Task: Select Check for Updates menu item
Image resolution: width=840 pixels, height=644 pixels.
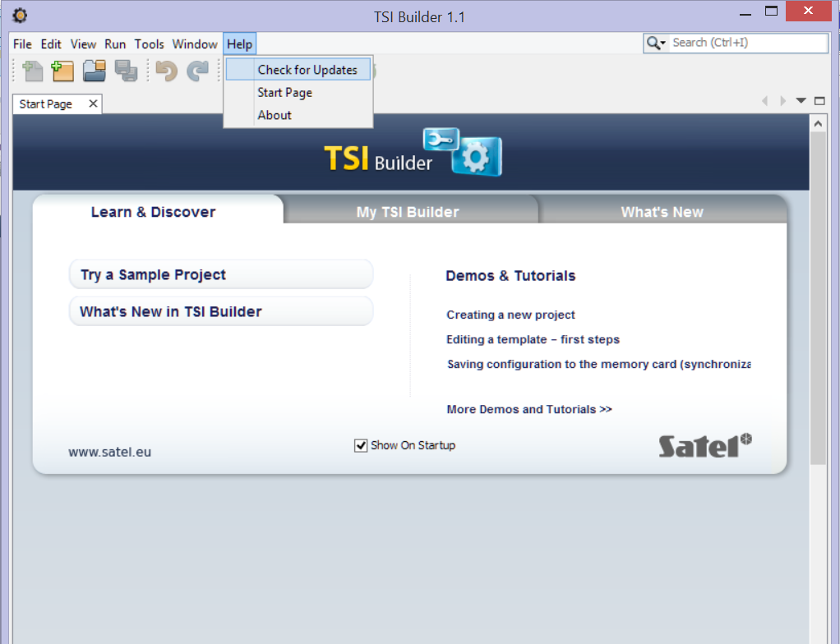Action: 298,70
